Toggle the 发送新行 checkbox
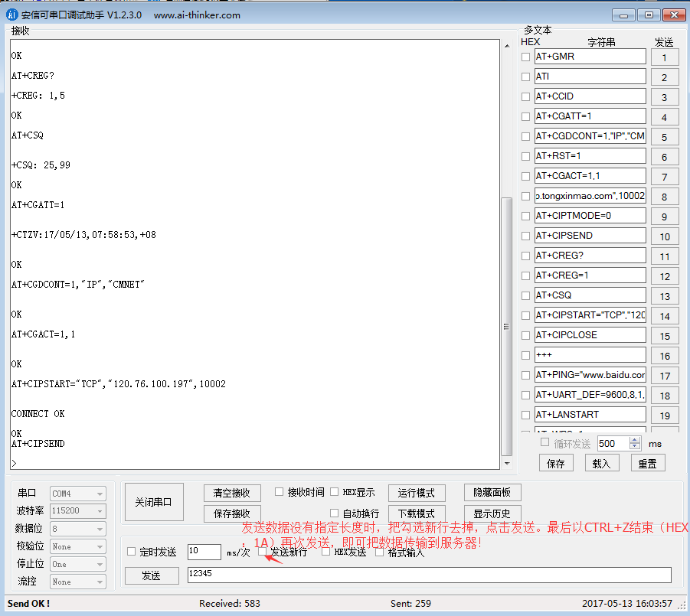This screenshot has width=690, height=616. [x=263, y=552]
